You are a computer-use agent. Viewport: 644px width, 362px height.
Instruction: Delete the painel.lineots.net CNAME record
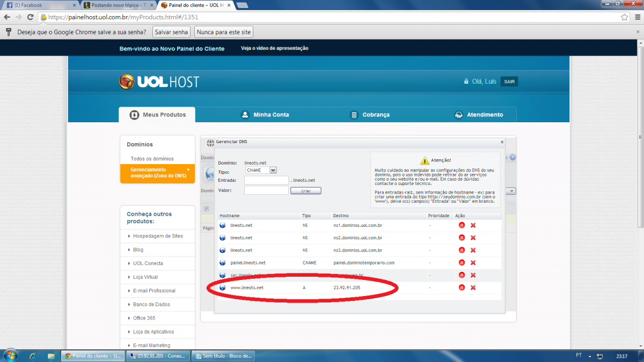473,263
